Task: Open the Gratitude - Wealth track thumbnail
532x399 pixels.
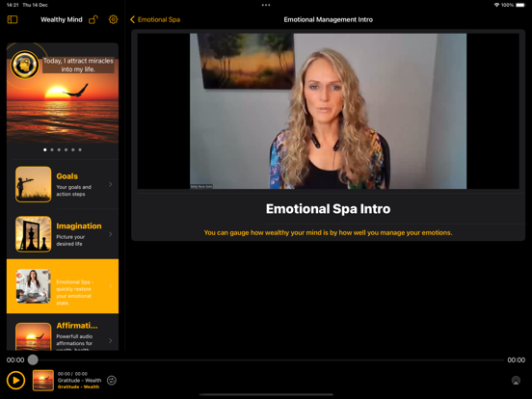Action: 43,381
